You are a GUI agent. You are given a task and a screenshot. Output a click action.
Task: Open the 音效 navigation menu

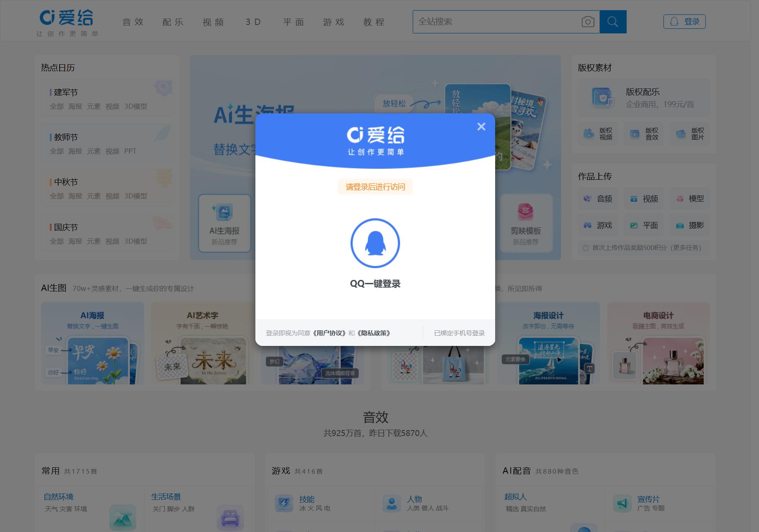pyautogui.click(x=133, y=22)
